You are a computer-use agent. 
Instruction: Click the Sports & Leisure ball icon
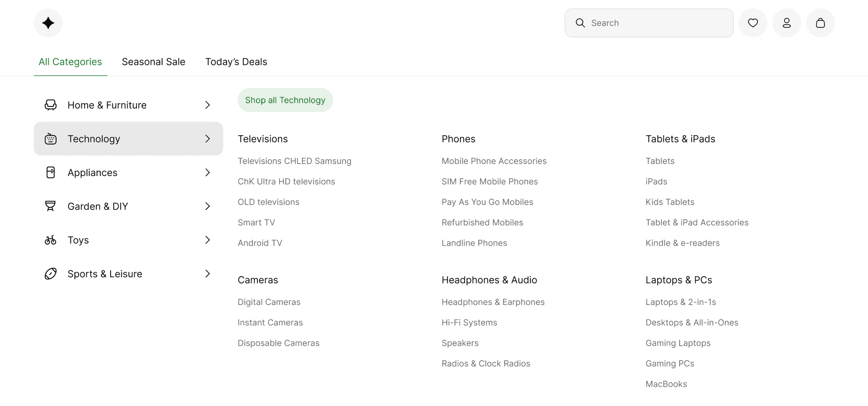pyautogui.click(x=50, y=274)
